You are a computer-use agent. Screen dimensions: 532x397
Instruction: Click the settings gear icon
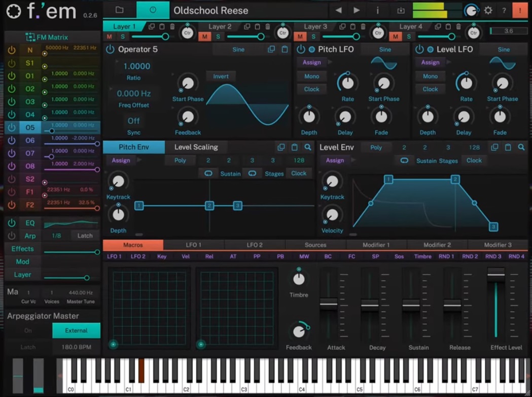point(488,10)
